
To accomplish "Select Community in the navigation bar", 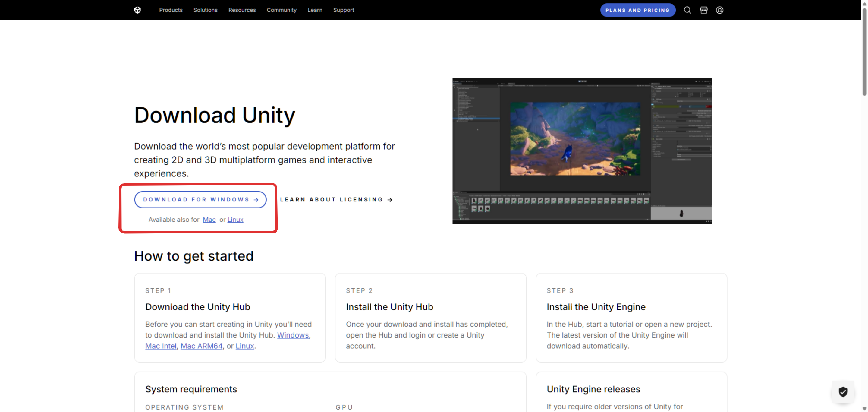I will (282, 10).
